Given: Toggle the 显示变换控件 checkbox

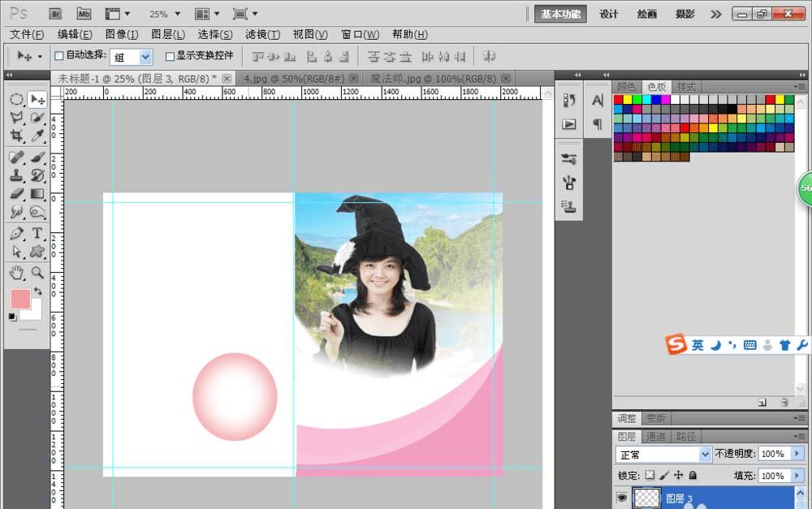Looking at the screenshot, I should click(170, 56).
